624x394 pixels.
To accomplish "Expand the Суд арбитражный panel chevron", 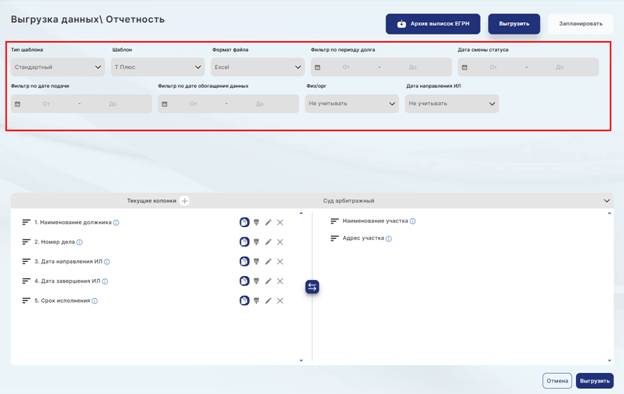I will click(x=607, y=201).
